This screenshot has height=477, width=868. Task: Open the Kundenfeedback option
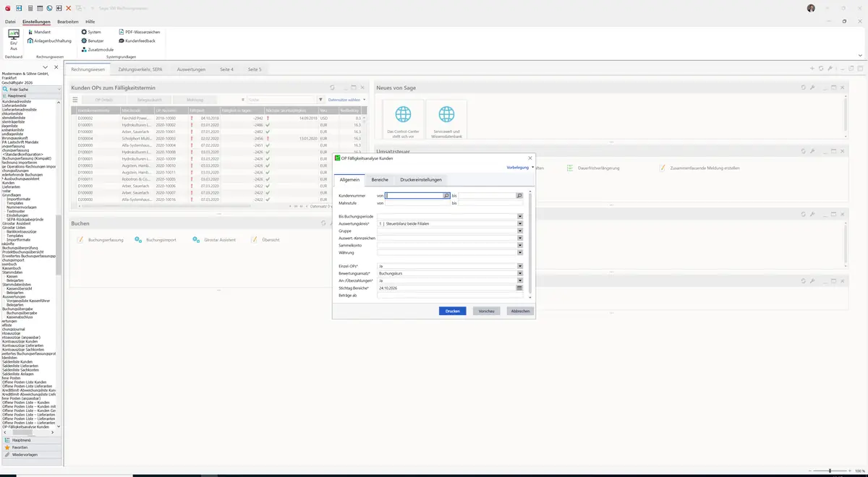pos(137,40)
